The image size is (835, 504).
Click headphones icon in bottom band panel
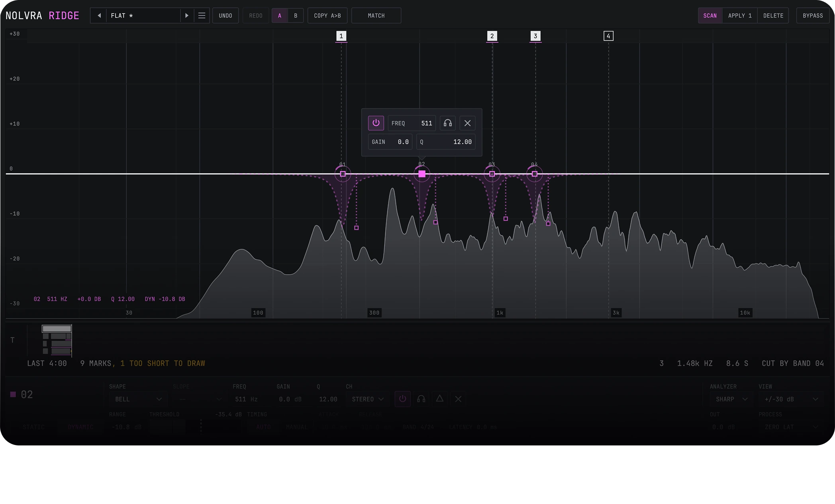(x=421, y=399)
